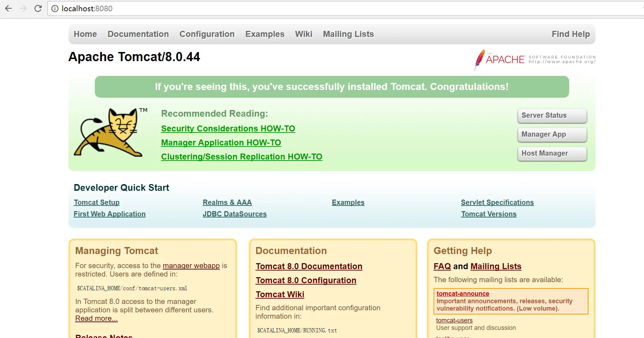Image resolution: width=644 pixels, height=338 pixels.
Task: Open the JDBC DataSources link
Action: point(235,214)
